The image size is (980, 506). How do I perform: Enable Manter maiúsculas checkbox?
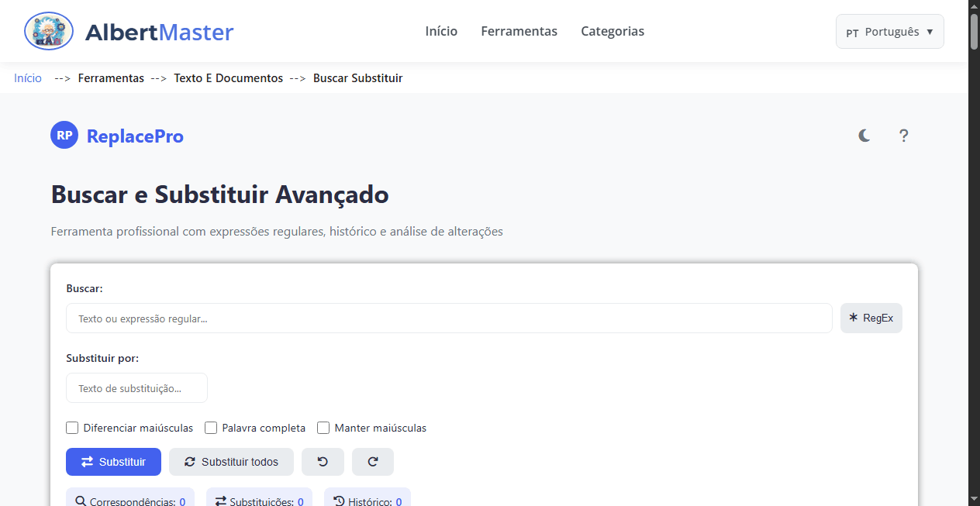[323, 428]
